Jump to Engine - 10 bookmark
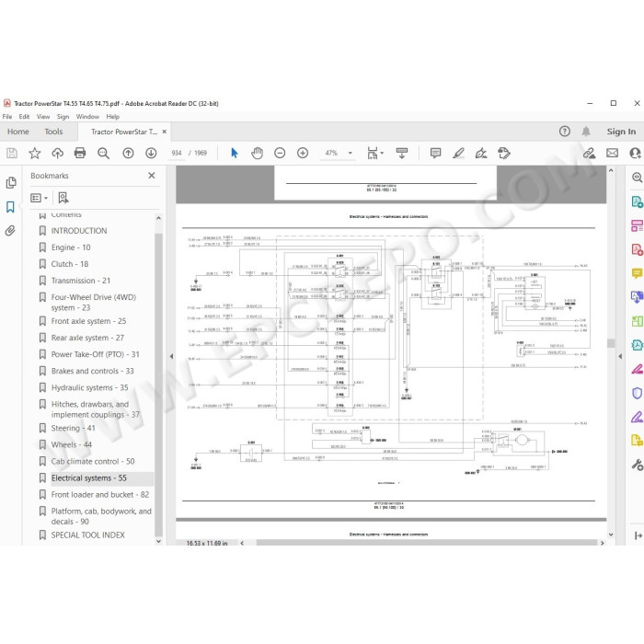This screenshot has height=644, width=644. coord(71,247)
